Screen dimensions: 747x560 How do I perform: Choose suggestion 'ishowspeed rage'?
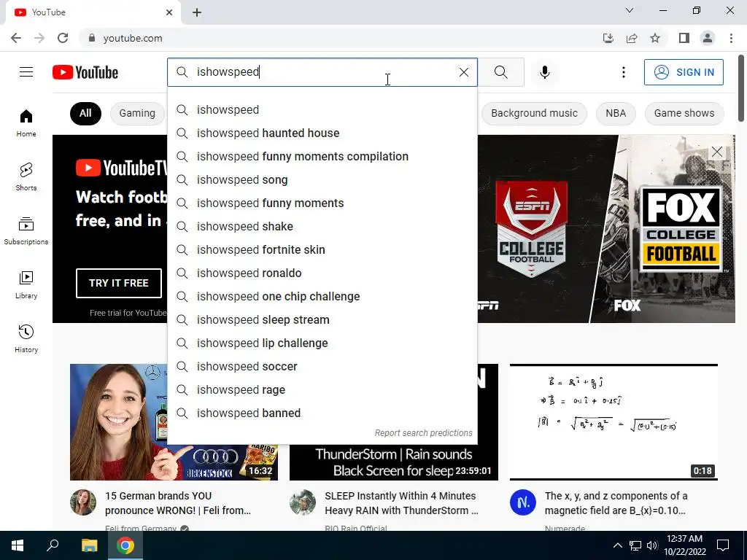322,389
